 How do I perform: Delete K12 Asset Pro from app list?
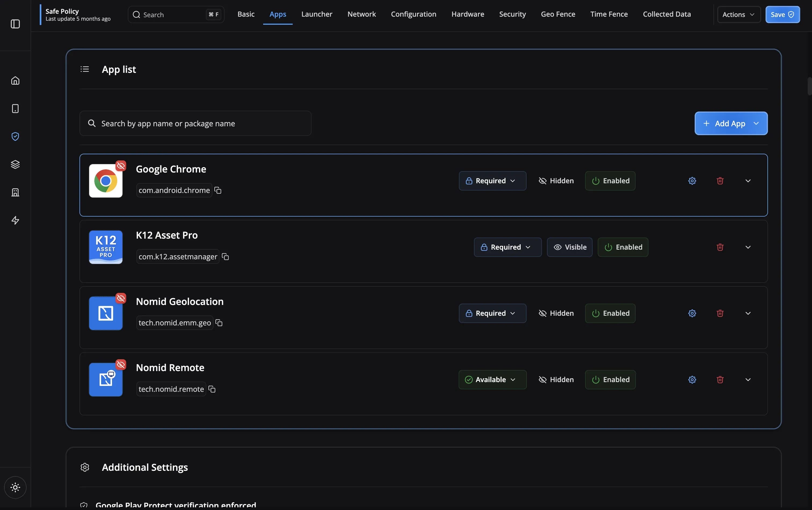pyautogui.click(x=720, y=247)
